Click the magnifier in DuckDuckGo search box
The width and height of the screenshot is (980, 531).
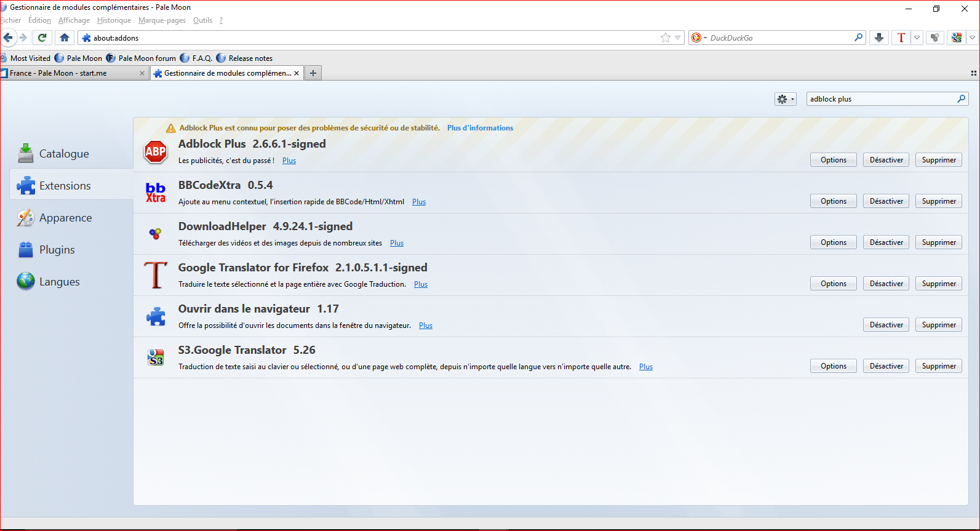click(x=858, y=38)
